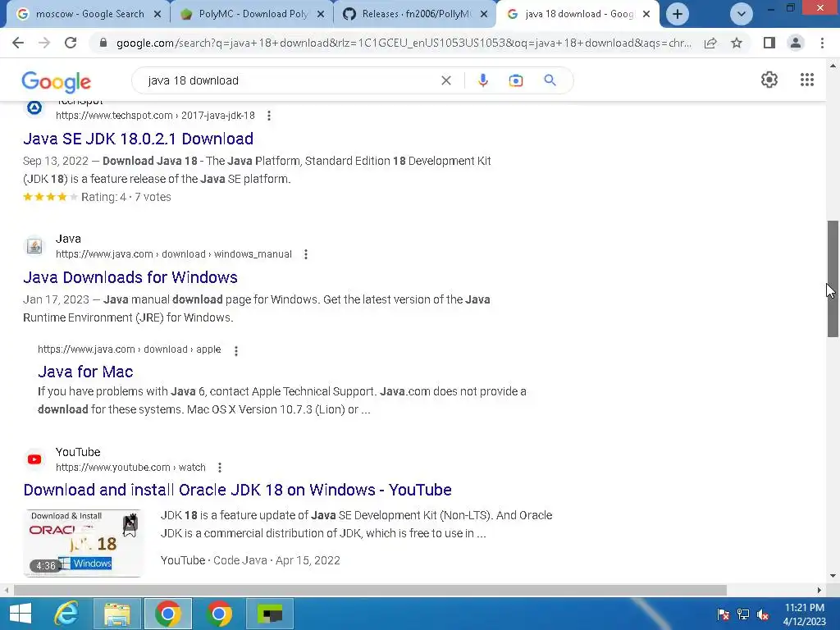Screen dimensions: 840x630
Task: Open the Oracle JDK 18 video thumbnail
Action: click(83, 543)
